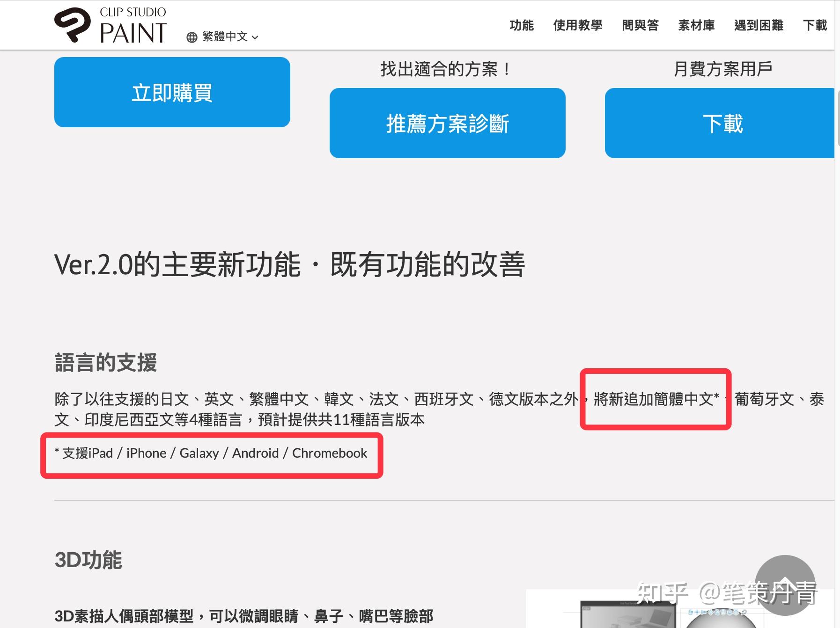Click the 將新追加簡體中文 text
This screenshot has height=628, width=840.
tap(653, 399)
